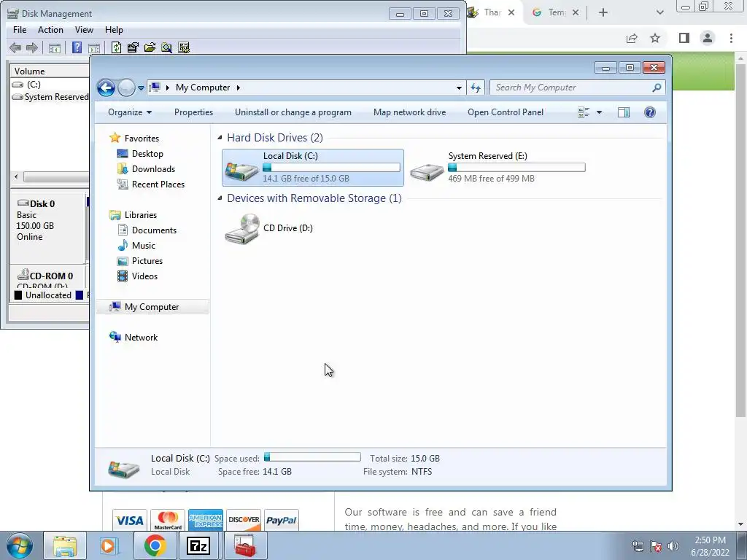Click Map network drive
Viewport: 747px width, 560px height.
coord(410,112)
